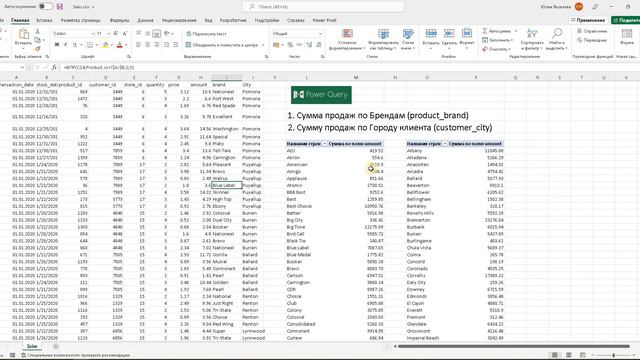The height and width of the screenshot is (360, 640).
Task: Click the Insert Function fx icon
Action: pos(54,67)
